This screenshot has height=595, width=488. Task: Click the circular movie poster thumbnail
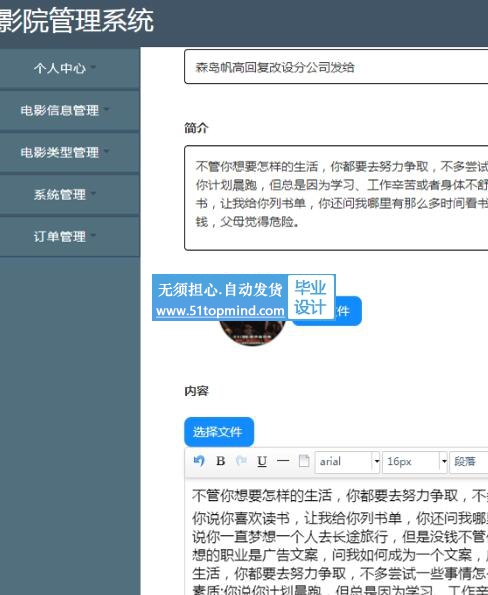252,332
